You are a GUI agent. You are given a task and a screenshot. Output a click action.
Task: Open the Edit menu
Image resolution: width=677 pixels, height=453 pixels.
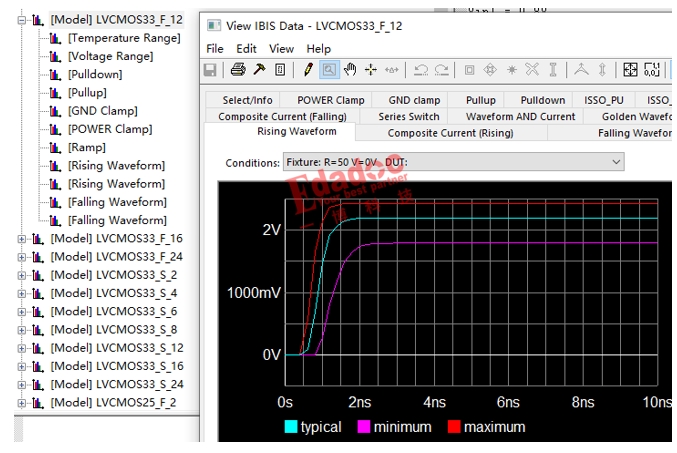[246, 49]
